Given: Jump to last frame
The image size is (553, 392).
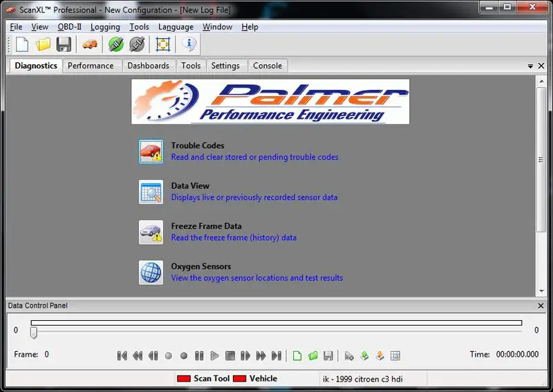Looking at the screenshot, I should 276,355.
